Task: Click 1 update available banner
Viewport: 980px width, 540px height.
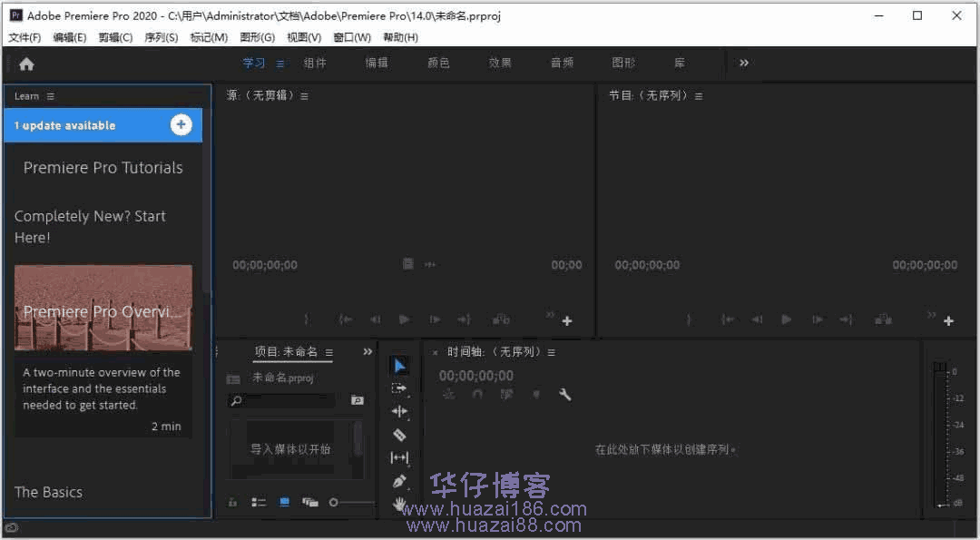Action: 103,125
